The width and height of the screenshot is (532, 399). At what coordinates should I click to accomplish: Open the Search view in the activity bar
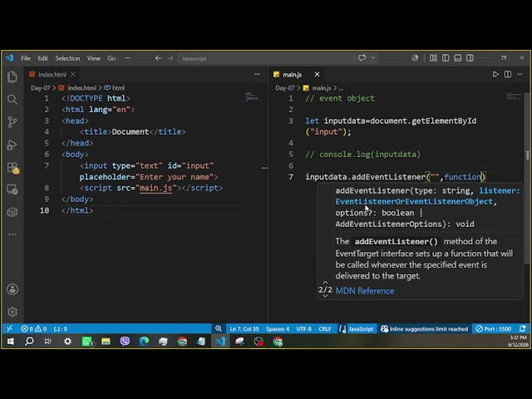(12, 100)
